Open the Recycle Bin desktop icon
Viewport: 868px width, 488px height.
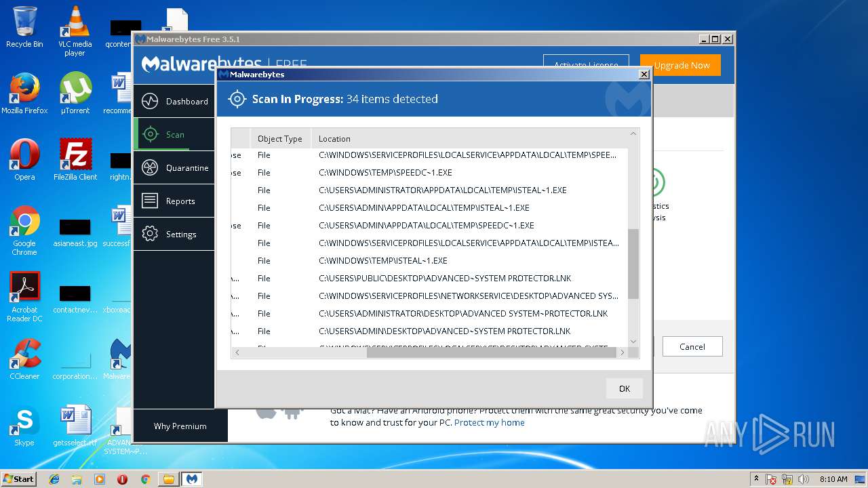click(24, 27)
